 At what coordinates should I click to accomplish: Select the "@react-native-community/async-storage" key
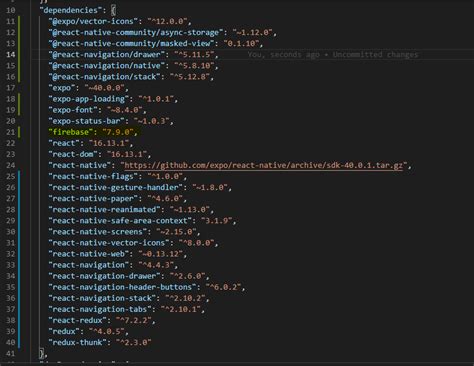136,32
